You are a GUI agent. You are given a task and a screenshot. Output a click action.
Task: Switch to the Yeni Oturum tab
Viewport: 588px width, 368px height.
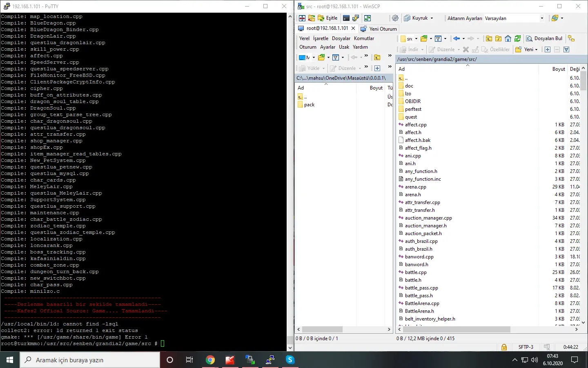point(379,29)
